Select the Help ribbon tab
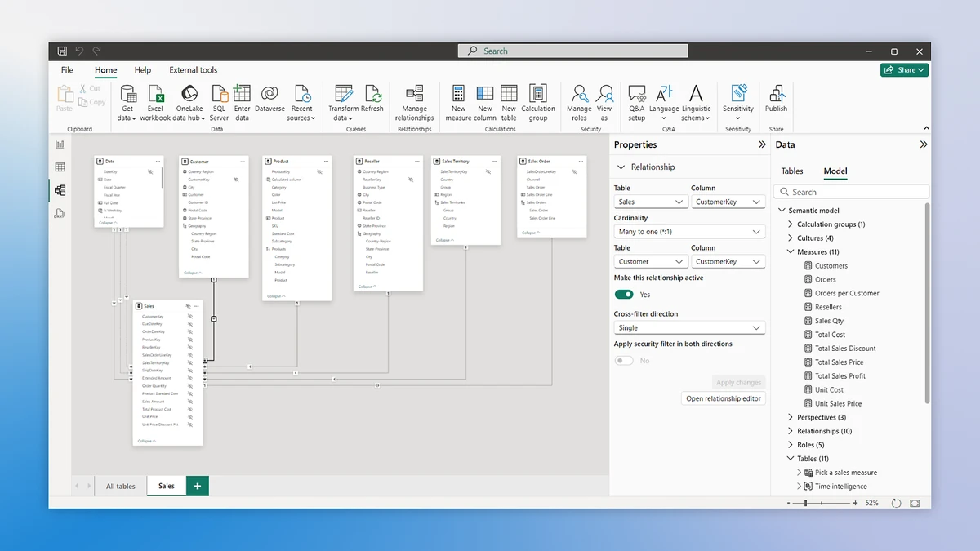This screenshot has height=551, width=980. [142, 70]
